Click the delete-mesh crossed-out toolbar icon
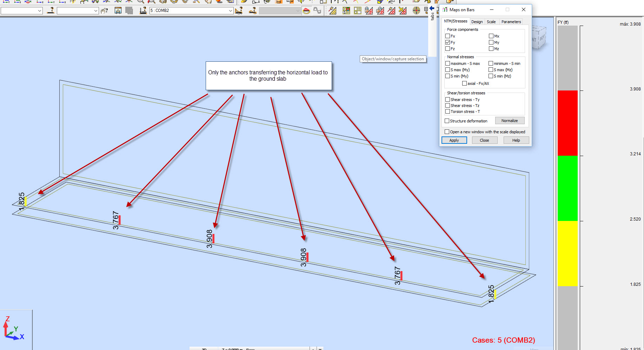 pos(403,11)
